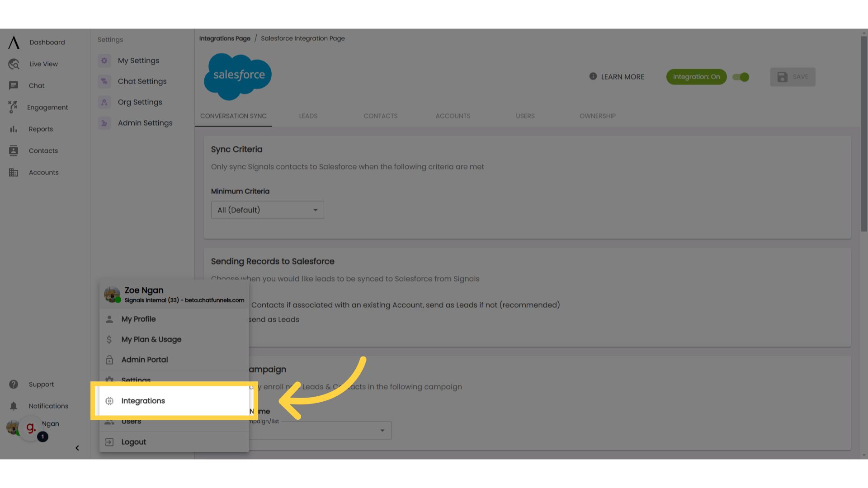Open the Minimum Criteria dropdown
868x488 pixels.
tap(268, 210)
